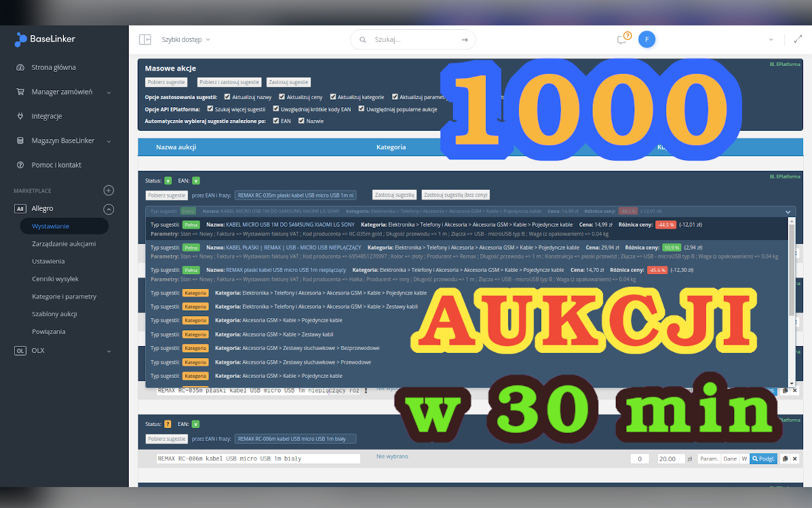Submit search with the arrow icon
This screenshot has width=812, height=508.
tap(464, 39)
